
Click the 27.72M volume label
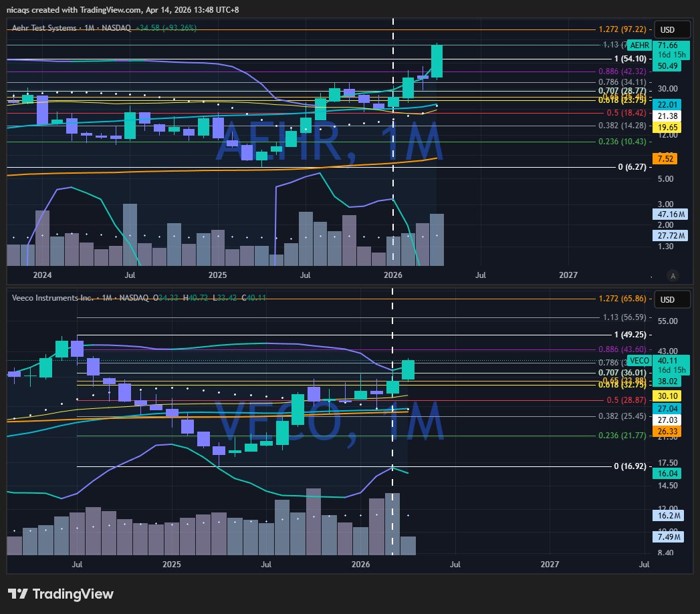[x=671, y=236]
